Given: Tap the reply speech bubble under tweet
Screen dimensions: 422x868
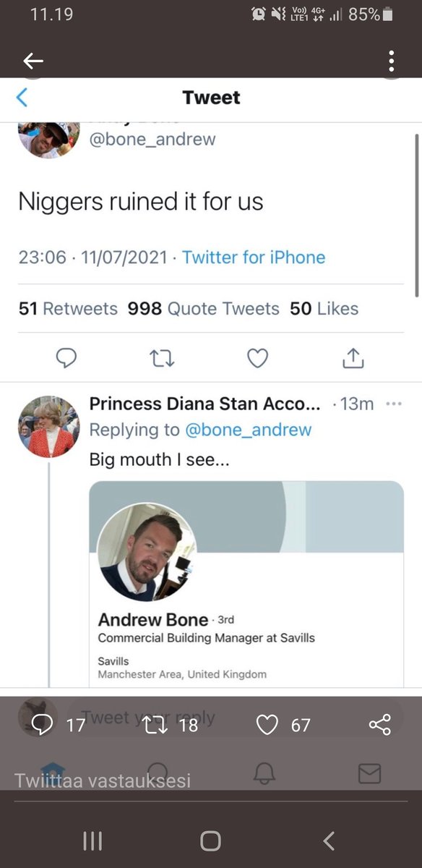Looking at the screenshot, I should pos(66,357).
